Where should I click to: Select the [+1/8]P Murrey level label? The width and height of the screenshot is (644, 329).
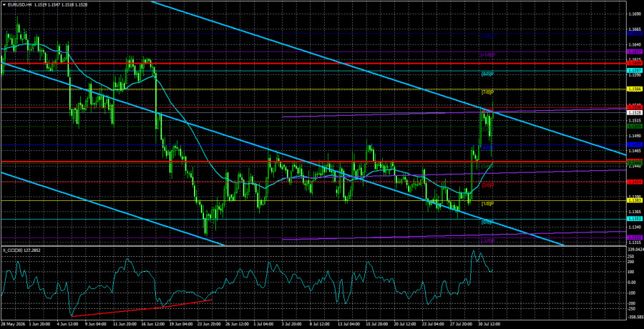487,54
